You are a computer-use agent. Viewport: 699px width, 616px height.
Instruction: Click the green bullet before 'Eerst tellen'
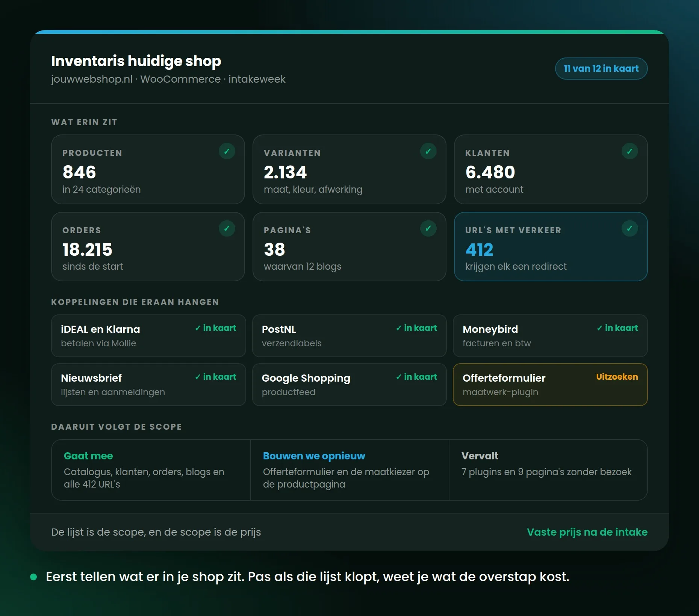click(x=33, y=577)
